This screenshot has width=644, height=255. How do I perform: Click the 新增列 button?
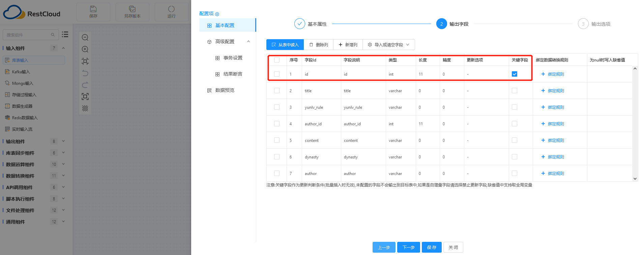[x=348, y=45]
